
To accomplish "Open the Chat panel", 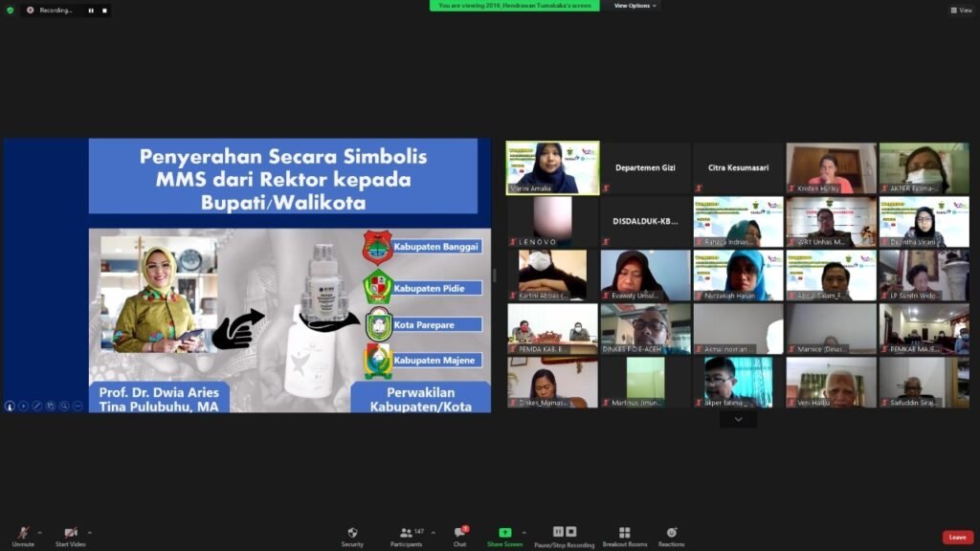I will 459,533.
